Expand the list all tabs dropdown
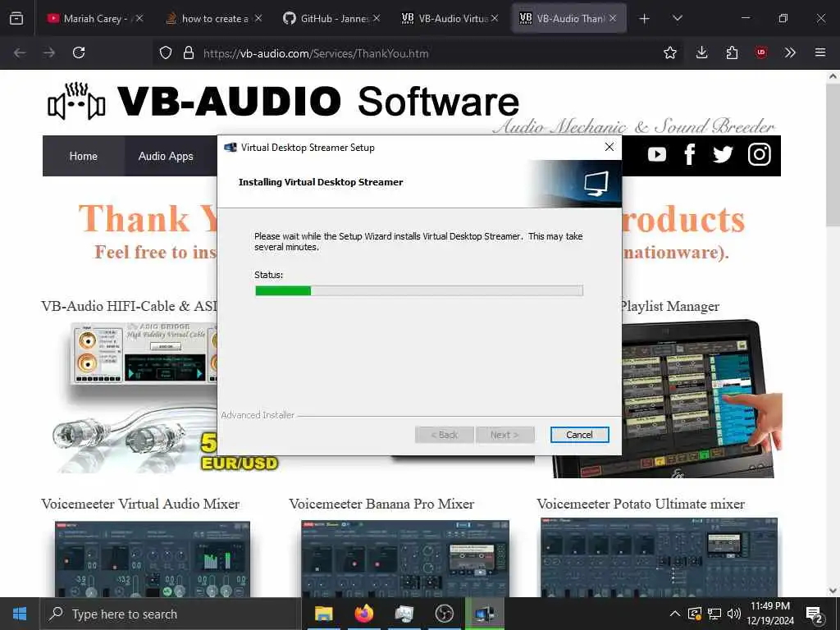This screenshot has height=630, width=840. [x=677, y=19]
